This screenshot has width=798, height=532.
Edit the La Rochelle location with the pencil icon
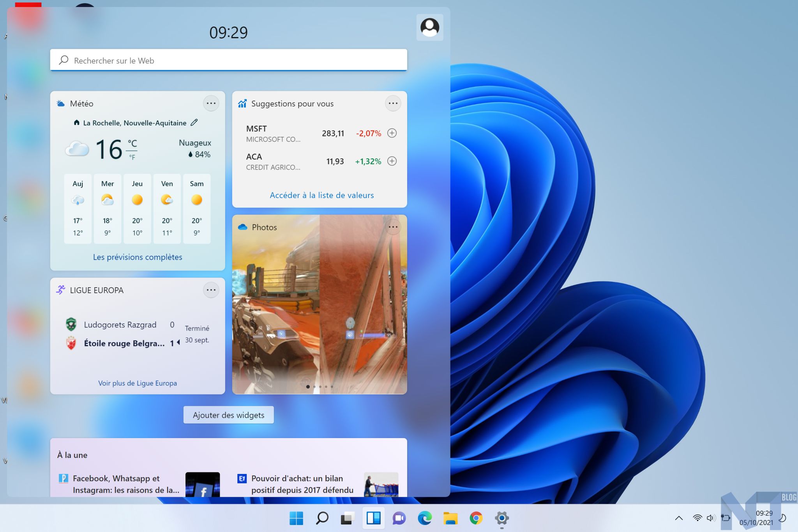tap(194, 122)
